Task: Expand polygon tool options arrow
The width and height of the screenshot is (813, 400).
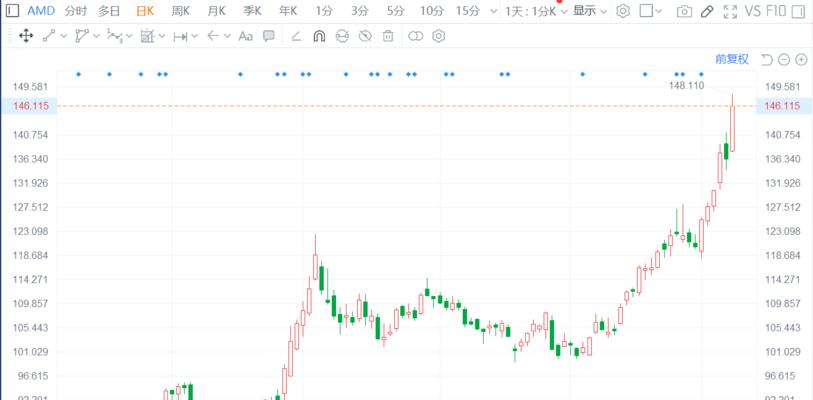Action: [x=96, y=36]
